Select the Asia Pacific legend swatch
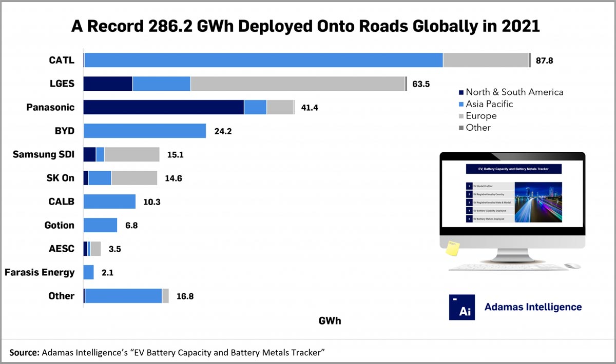 click(461, 104)
